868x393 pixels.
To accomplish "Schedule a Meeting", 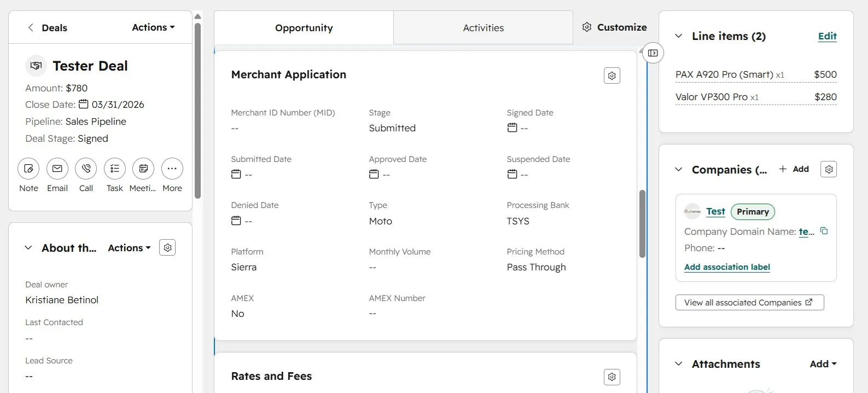I will [143, 169].
